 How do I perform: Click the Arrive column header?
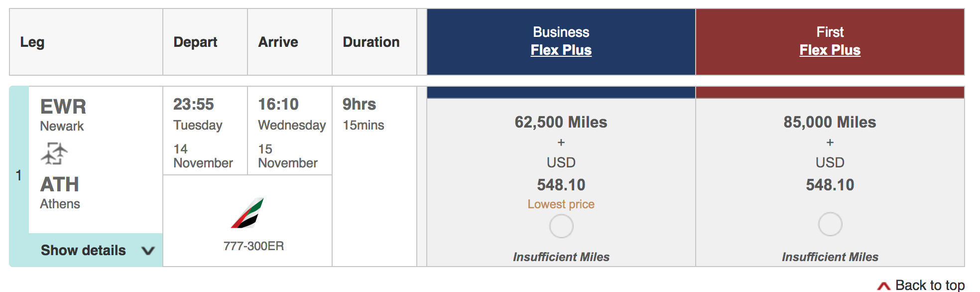click(x=278, y=42)
